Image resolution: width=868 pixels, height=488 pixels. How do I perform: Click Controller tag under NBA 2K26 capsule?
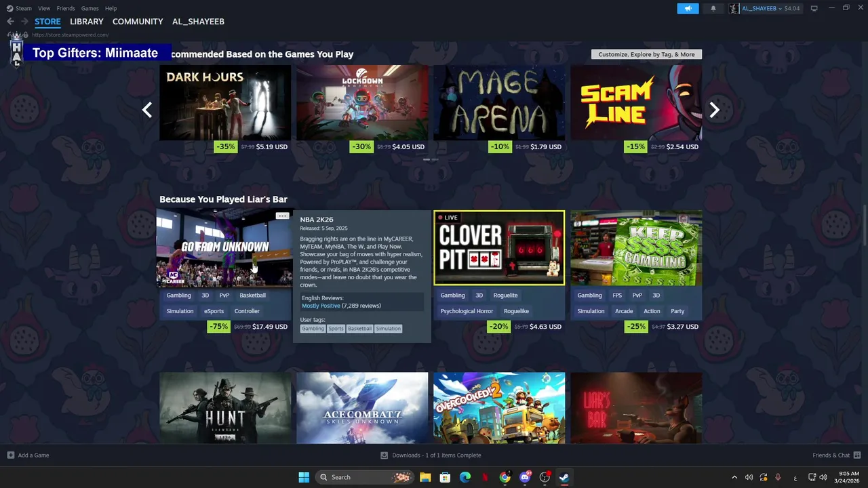point(247,311)
